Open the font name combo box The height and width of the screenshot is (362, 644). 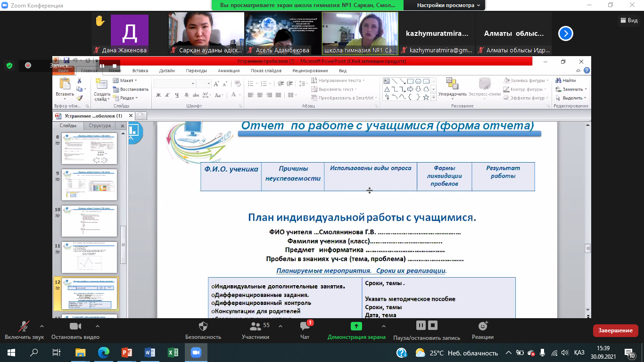tap(175, 84)
